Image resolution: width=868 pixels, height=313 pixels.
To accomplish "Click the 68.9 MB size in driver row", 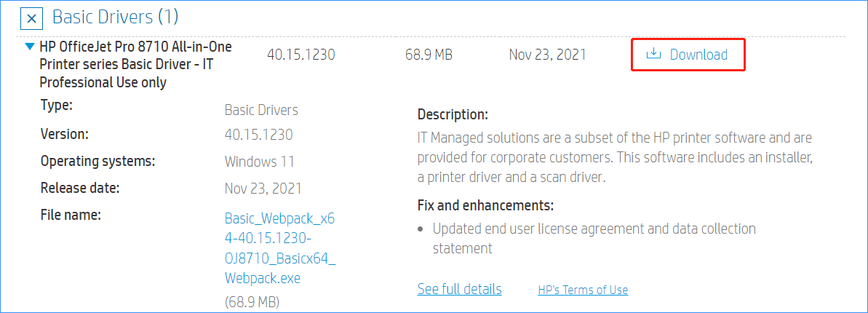I will point(429,55).
